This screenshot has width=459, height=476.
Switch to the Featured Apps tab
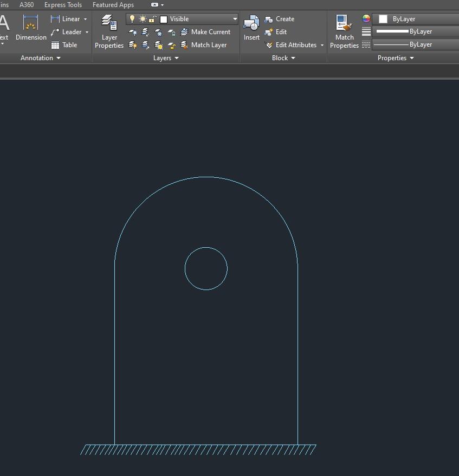coord(113,5)
